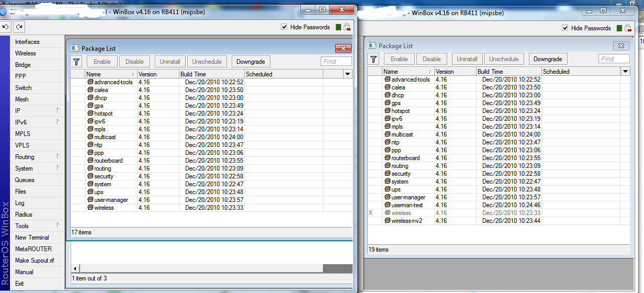Sort by Name column in left Package List
This screenshot has height=293, width=644.
click(x=111, y=74)
